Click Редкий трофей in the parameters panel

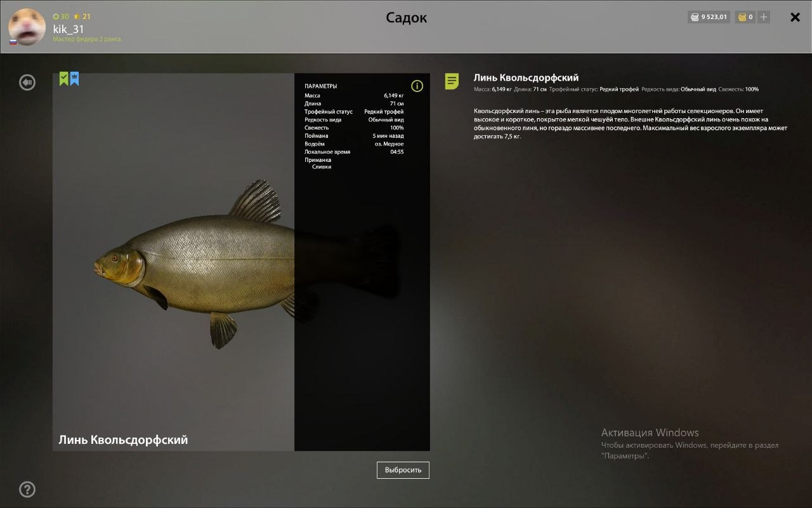click(384, 112)
